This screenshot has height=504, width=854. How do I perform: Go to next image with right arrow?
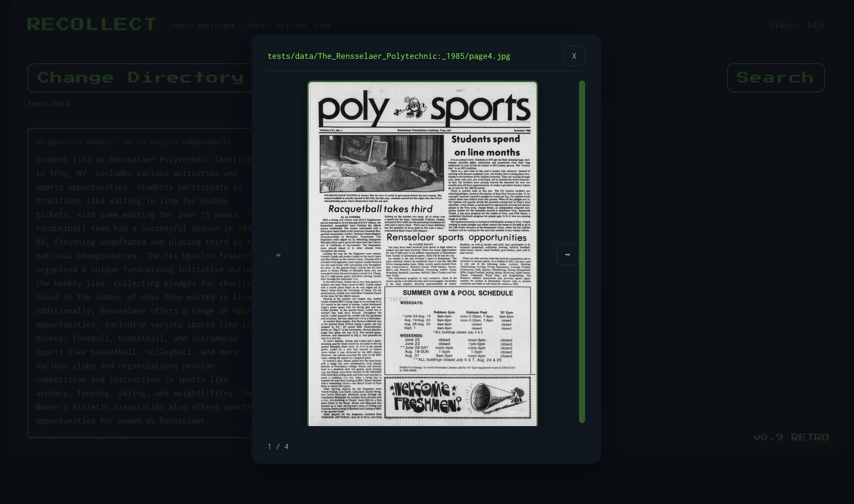coord(567,255)
